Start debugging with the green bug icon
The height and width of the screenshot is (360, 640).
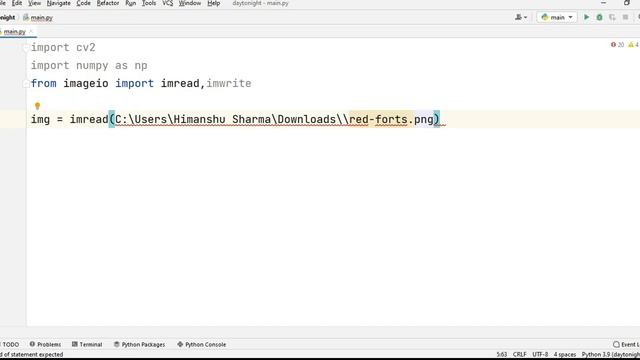pos(599,17)
